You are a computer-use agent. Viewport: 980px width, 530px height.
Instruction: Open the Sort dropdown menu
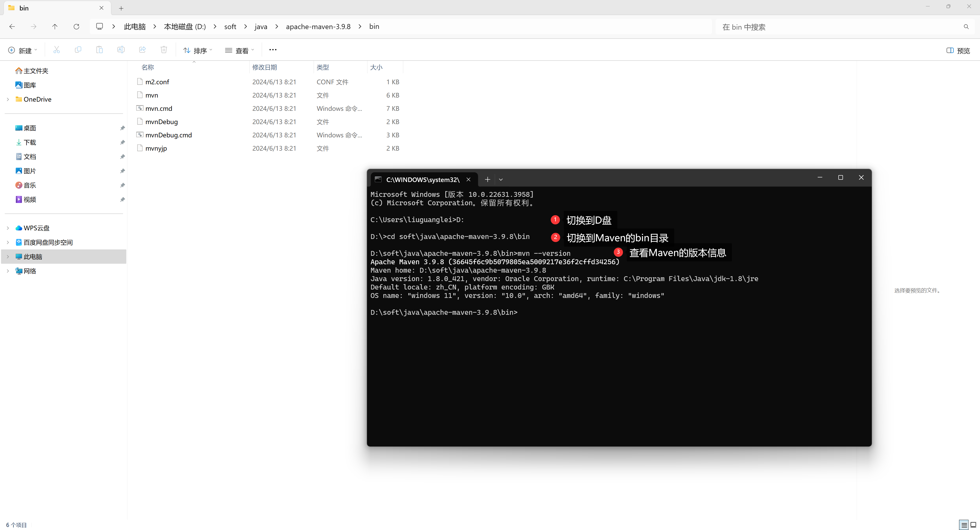198,51
